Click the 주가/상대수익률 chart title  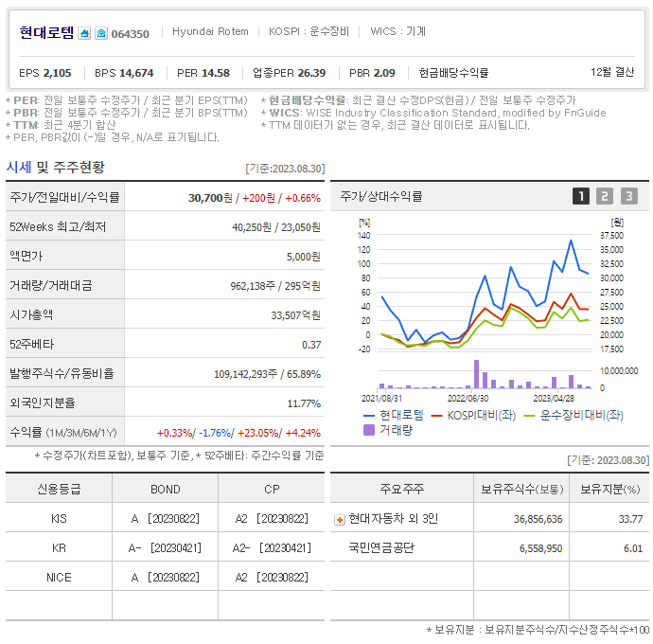381,196
